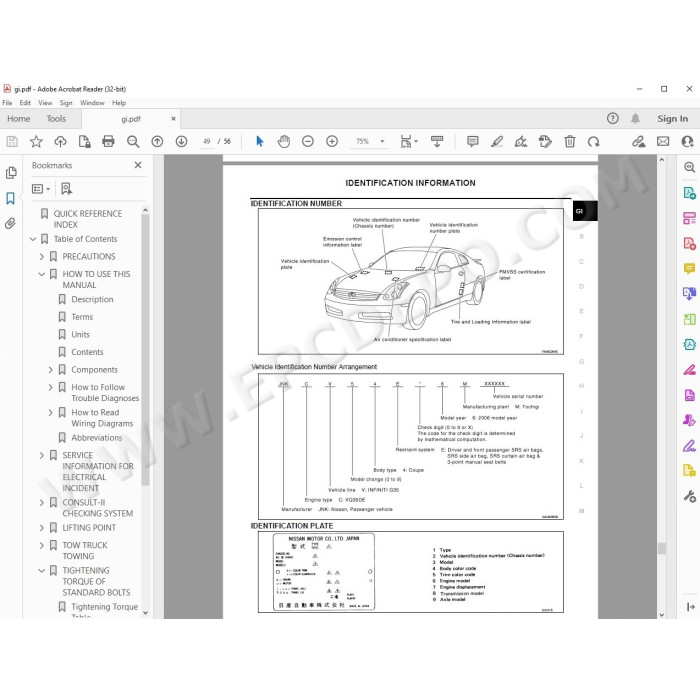Viewport: 700px width, 700px height.
Task: Open Attachments paperclip panel
Action: point(11,223)
